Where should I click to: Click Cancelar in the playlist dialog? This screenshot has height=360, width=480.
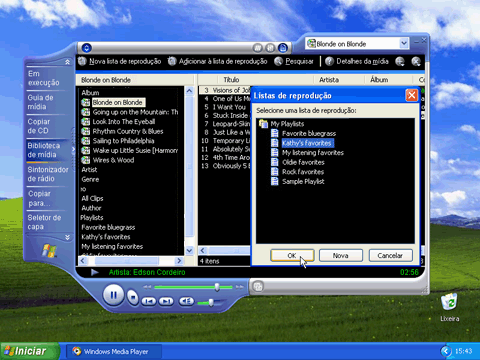click(390, 255)
